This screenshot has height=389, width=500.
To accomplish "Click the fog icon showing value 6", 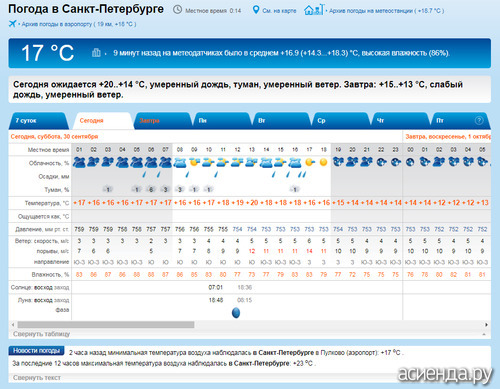I will pyautogui.click(x=151, y=189).
